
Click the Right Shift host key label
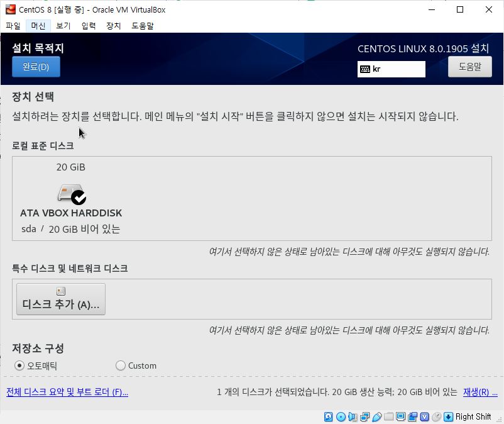473,416
